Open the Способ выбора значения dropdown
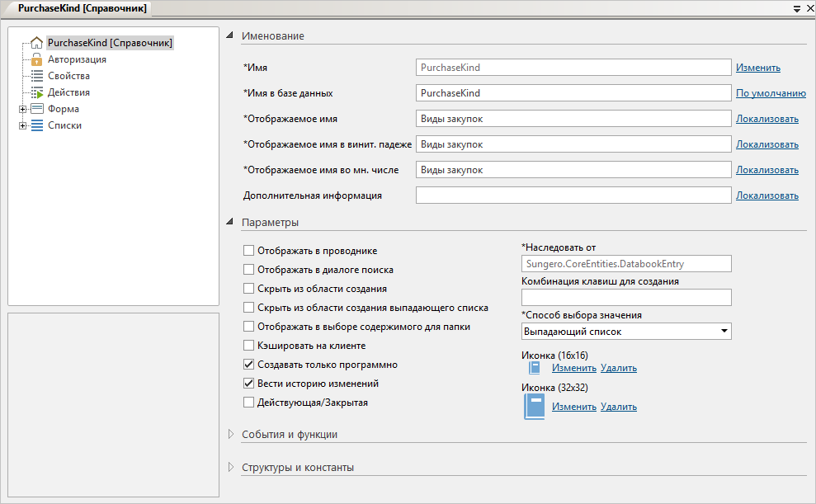816x504 pixels. (724, 332)
